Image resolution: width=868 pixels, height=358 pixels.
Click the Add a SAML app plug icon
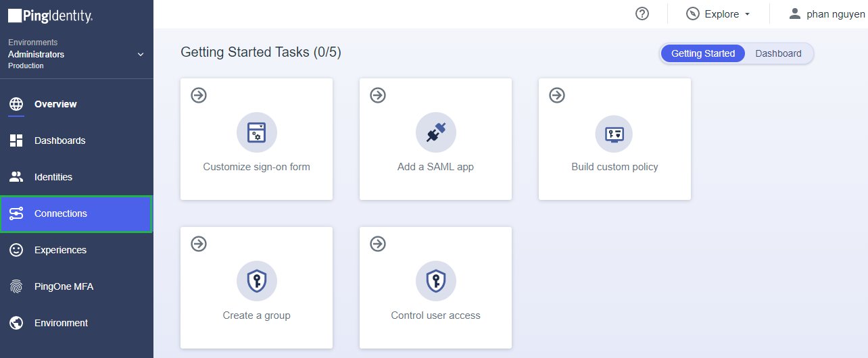click(435, 132)
